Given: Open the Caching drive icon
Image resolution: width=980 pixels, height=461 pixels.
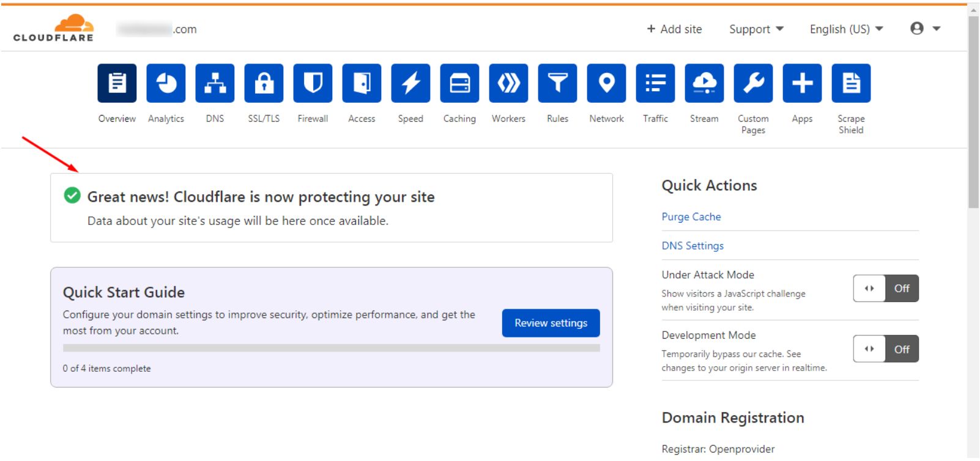Looking at the screenshot, I should click(x=459, y=83).
